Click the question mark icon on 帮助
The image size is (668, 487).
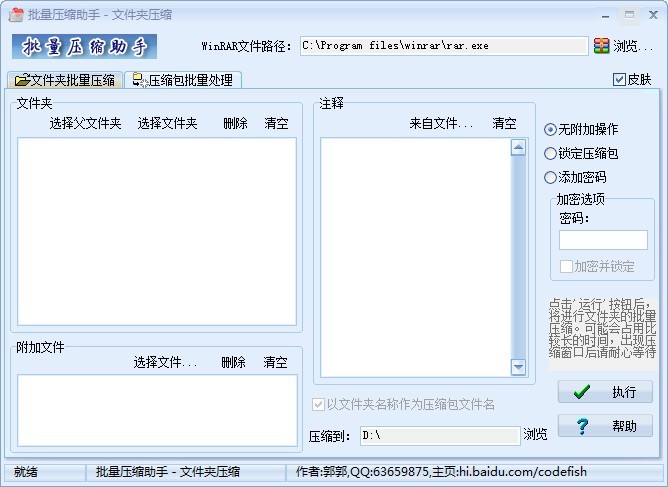click(x=582, y=426)
